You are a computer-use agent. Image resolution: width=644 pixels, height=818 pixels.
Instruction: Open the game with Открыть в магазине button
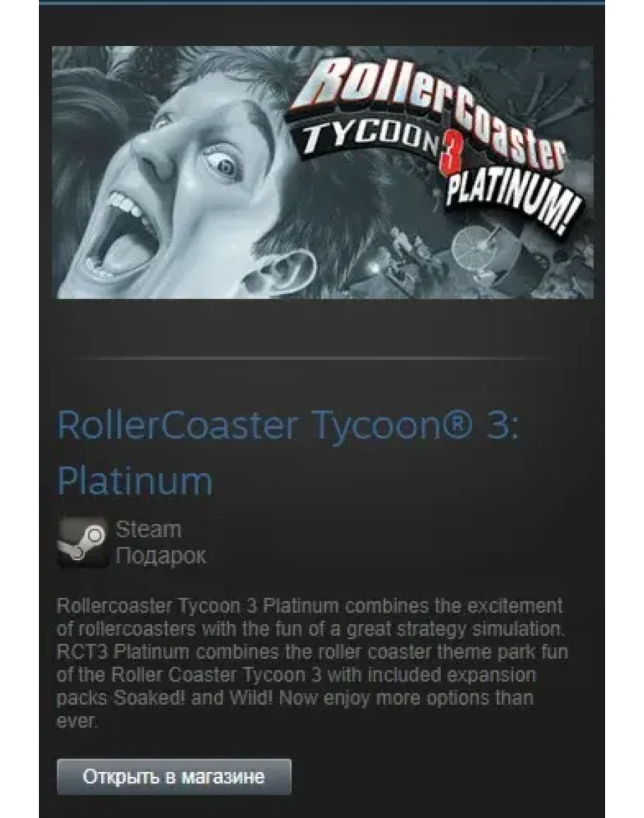[173, 777]
